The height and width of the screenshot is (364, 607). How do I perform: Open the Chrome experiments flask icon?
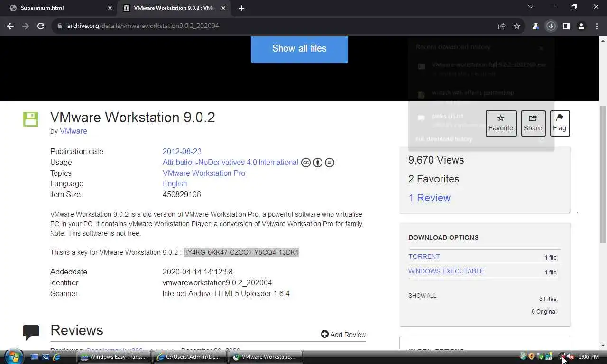click(535, 26)
